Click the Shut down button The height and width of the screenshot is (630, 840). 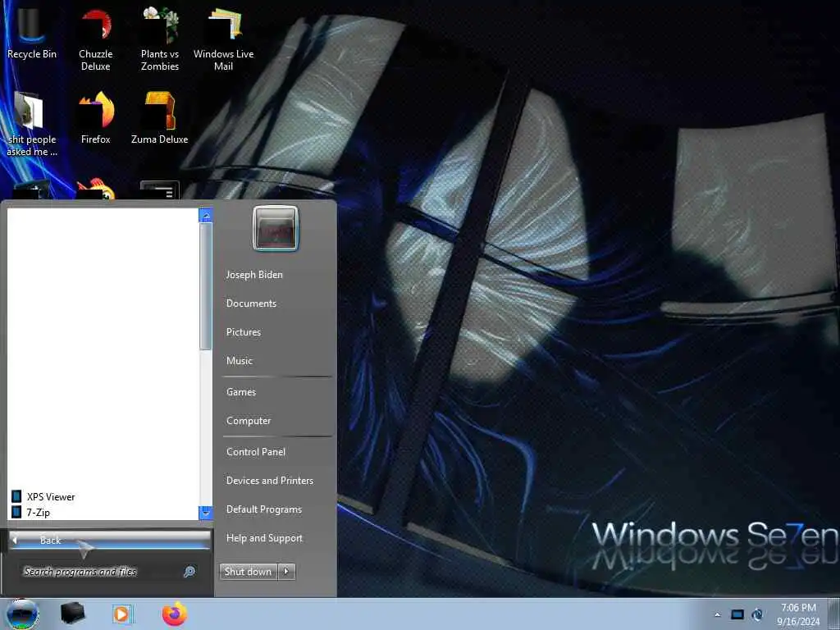coord(249,572)
